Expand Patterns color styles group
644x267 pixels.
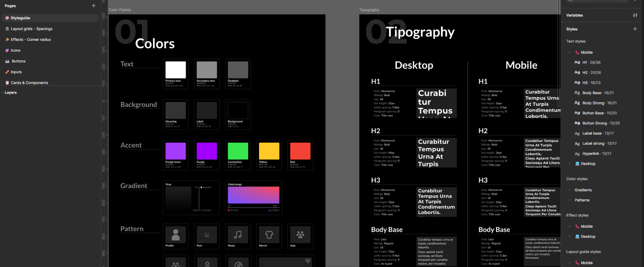pos(569,200)
